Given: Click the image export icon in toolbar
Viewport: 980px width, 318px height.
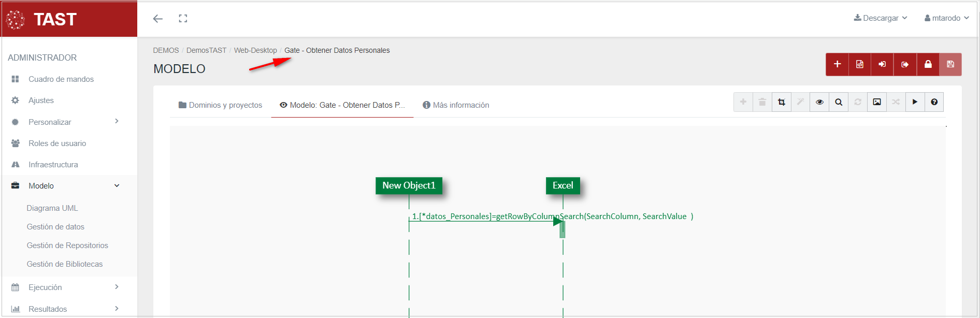Looking at the screenshot, I should pyautogui.click(x=877, y=102).
